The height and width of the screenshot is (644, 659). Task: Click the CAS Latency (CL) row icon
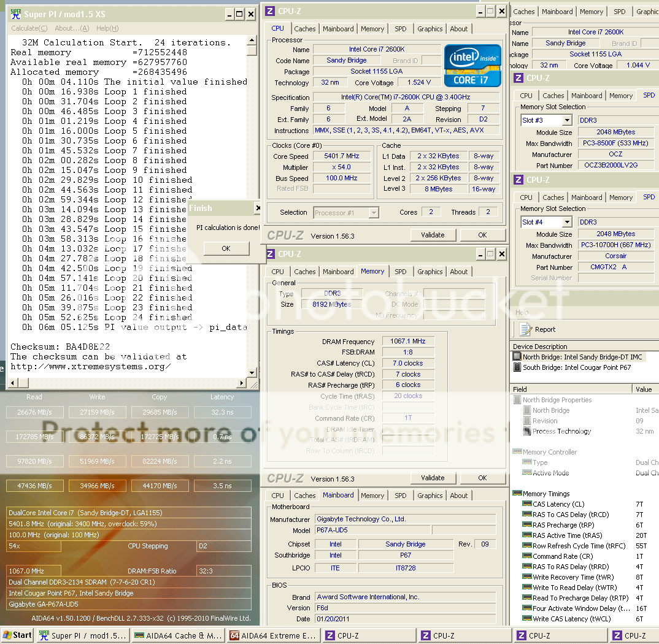point(526,504)
